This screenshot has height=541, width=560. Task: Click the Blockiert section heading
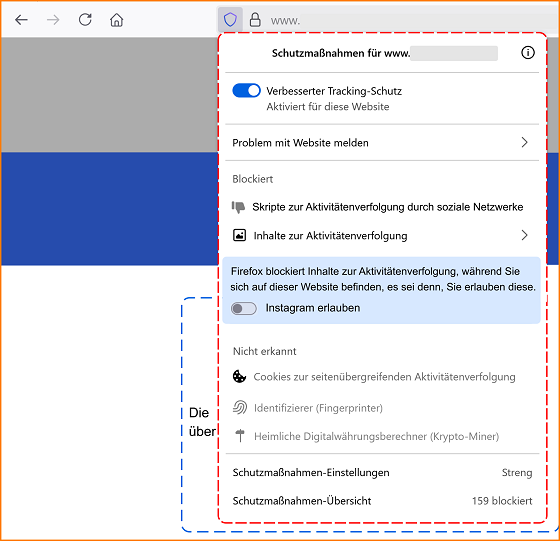tap(252, 179)
